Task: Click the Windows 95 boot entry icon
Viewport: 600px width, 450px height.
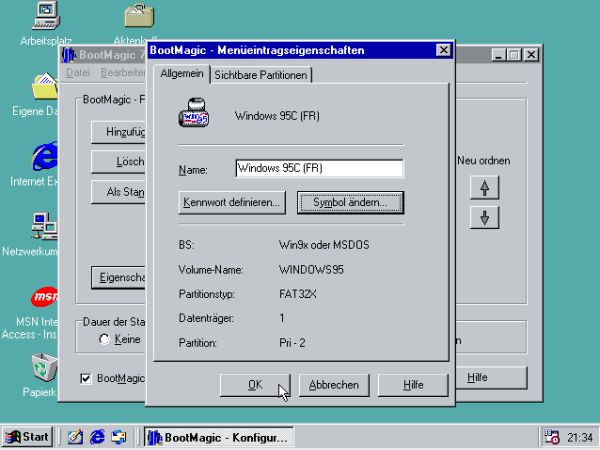Action: [x=194, y=113]
